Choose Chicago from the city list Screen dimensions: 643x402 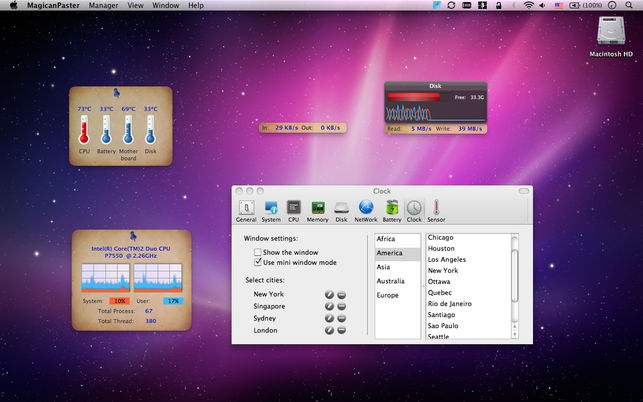click(x=468, y=237)
